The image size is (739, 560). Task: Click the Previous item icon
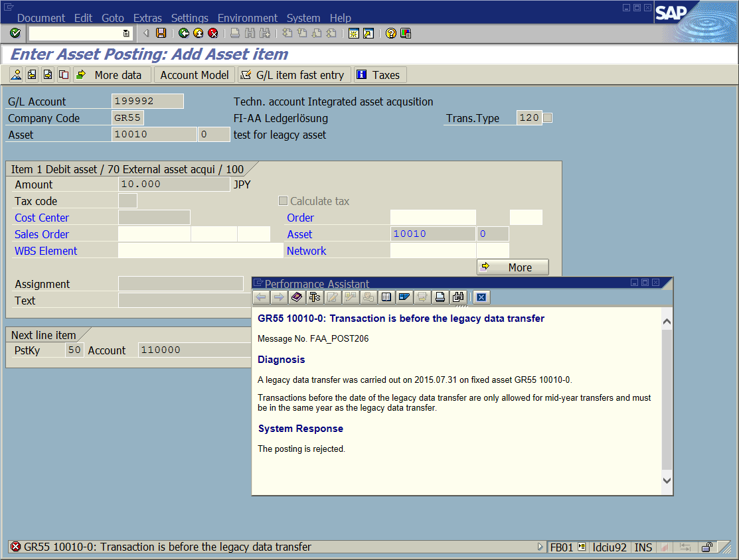point(32,75)
